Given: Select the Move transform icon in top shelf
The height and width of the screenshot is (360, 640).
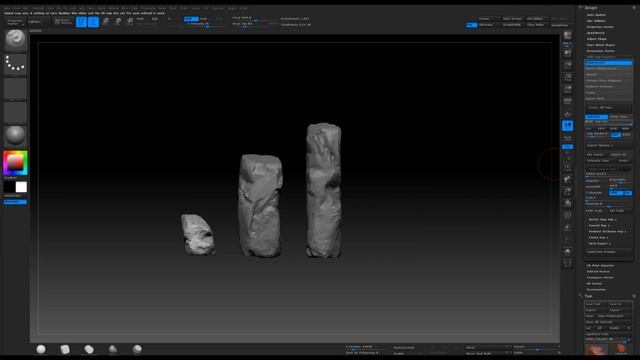Looking at the screenshot, I should pyautogui.click(x=106, y=21).
